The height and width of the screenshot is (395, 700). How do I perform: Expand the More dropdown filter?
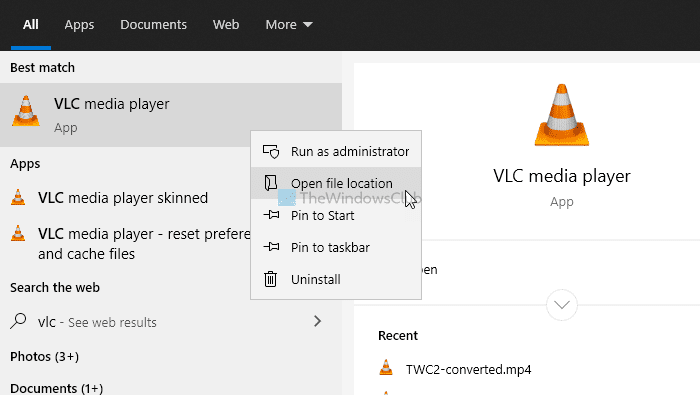(x=289, y=25)
